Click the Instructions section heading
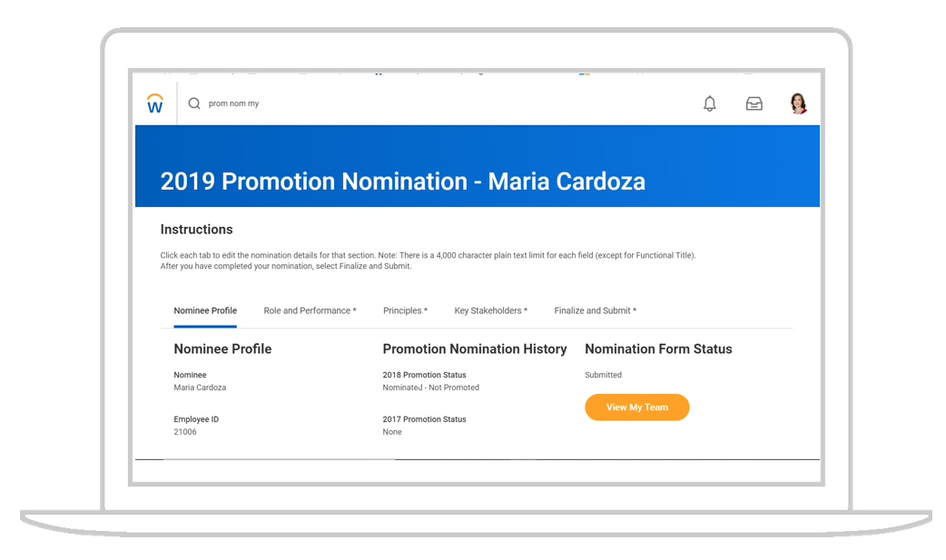This screenshot has width=946, height=560. point(196,229)
